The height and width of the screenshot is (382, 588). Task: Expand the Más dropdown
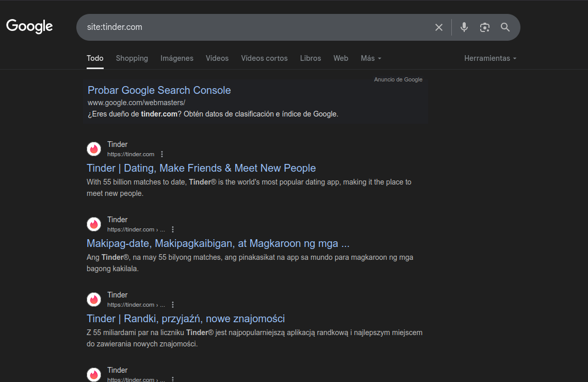pyautogui.click(x=371, y=58)
